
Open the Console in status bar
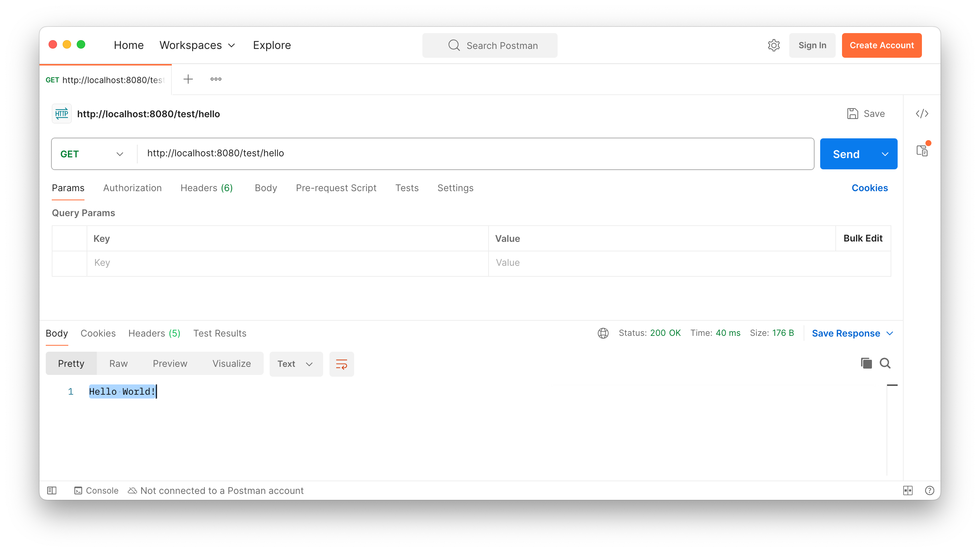(97, 490)
